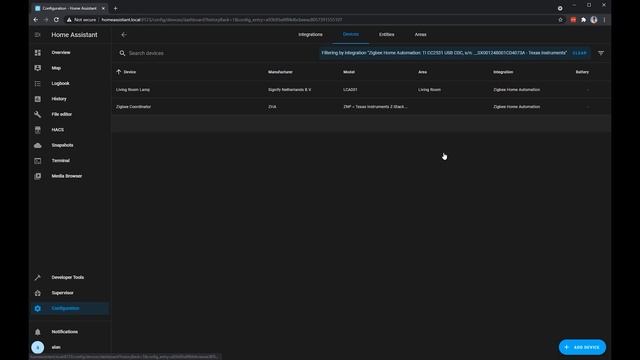Open the HACS store icon
This screenshot has height=360, width=640.
pos(38,130)
